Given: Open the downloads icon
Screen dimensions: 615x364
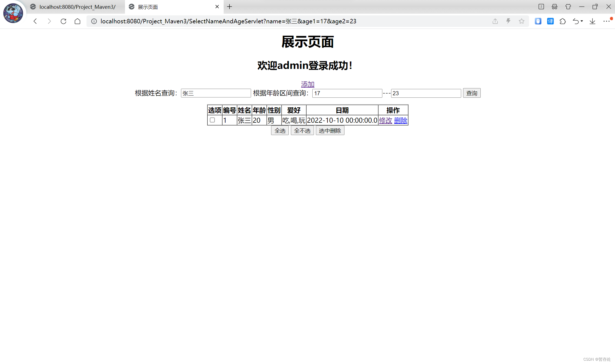Looking at the screenshot, I should 592,21.
